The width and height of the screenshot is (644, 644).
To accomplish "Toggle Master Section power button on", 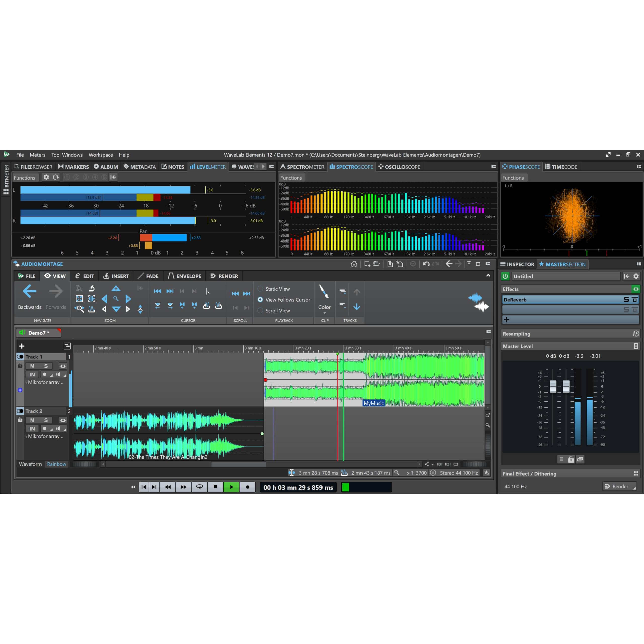I will pos(505,276).
